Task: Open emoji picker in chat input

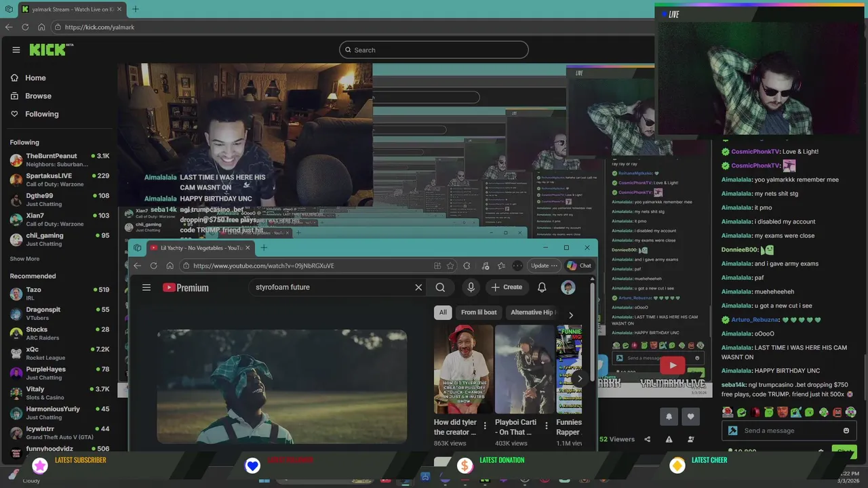Action: [x=846, y=431]
